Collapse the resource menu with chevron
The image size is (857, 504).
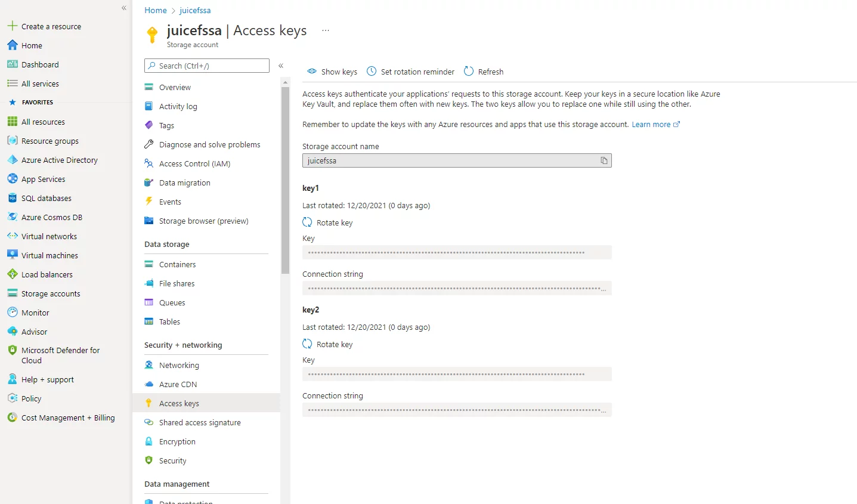tap(281, 66)
